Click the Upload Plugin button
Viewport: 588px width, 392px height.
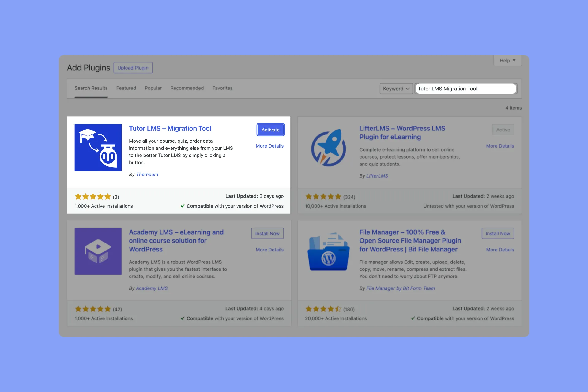point(133,68)
